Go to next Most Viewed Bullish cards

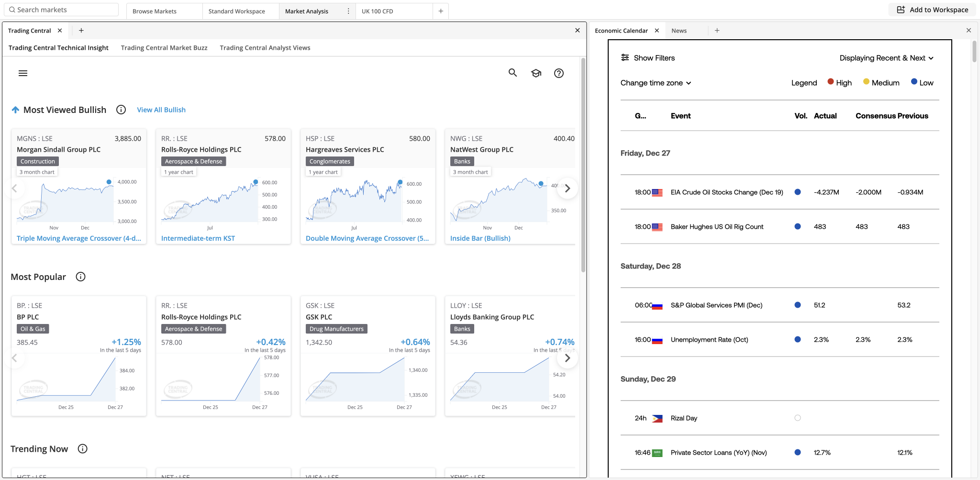point(568,189)
